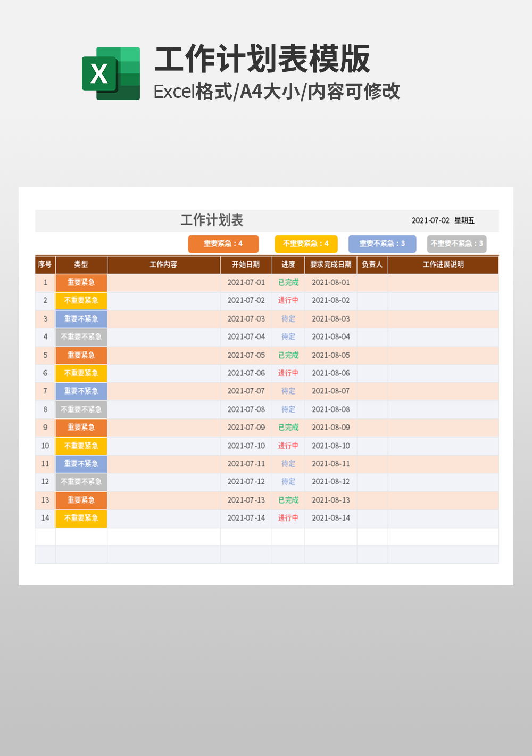Click the 重要紧急 type cell in row 1
The width and height of the screenshot is (532, 756).
point(81,283)
